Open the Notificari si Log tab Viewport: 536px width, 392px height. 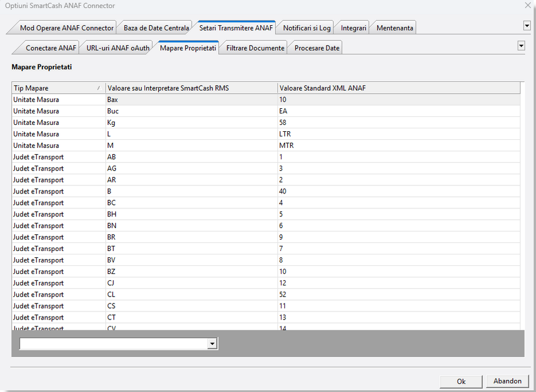pos(307,28)
